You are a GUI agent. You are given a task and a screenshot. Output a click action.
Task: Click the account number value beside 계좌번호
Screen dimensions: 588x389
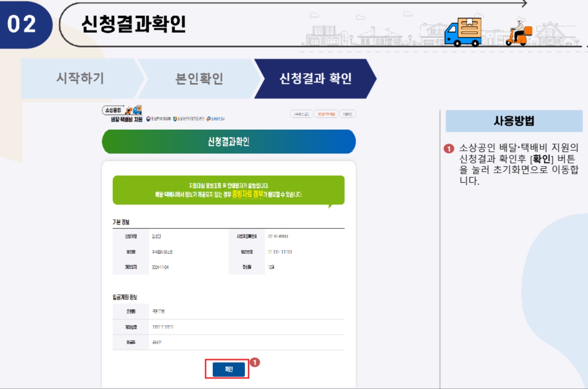(163, 327)
